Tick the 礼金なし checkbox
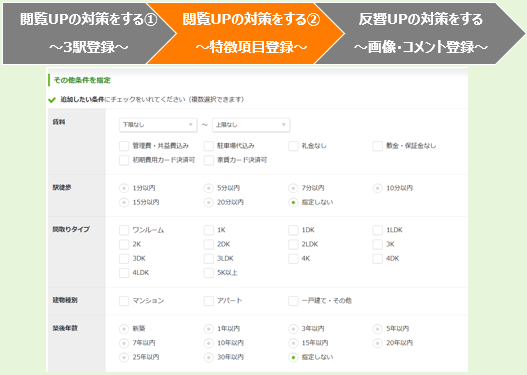This screenshot has height=375, width=527. coord(293,146)
